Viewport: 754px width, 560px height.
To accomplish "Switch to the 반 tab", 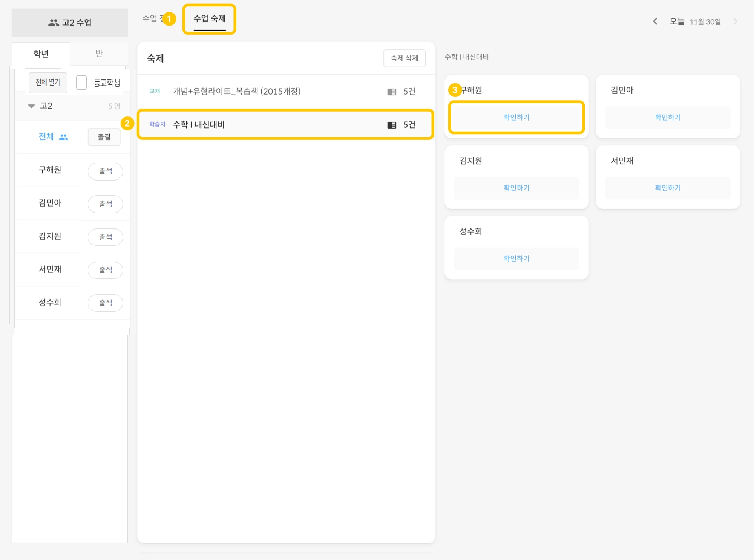I will [x=99, y=54].
